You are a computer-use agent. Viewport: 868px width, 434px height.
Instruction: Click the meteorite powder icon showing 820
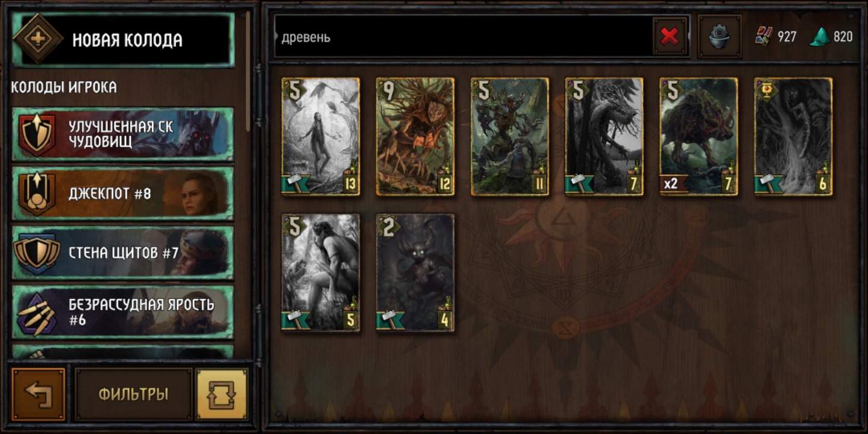click(x=819, y=37)
